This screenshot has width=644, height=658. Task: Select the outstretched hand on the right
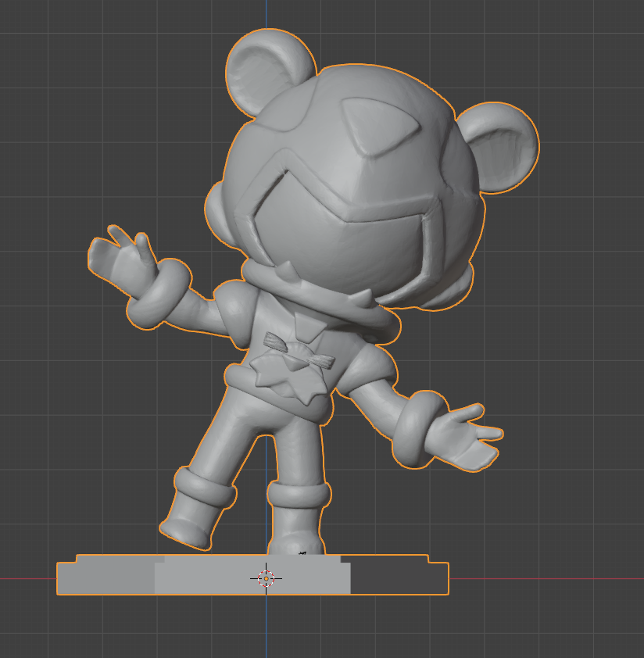coord(470,437)
